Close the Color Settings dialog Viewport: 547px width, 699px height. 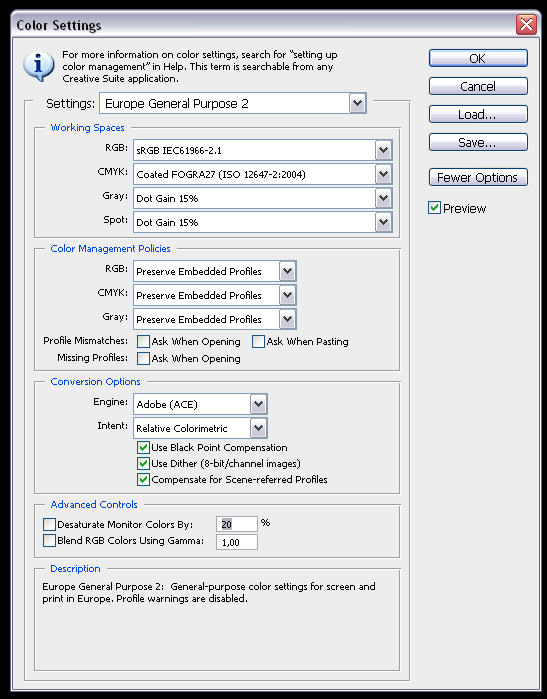pyautogui.click(x=526, y=24)
